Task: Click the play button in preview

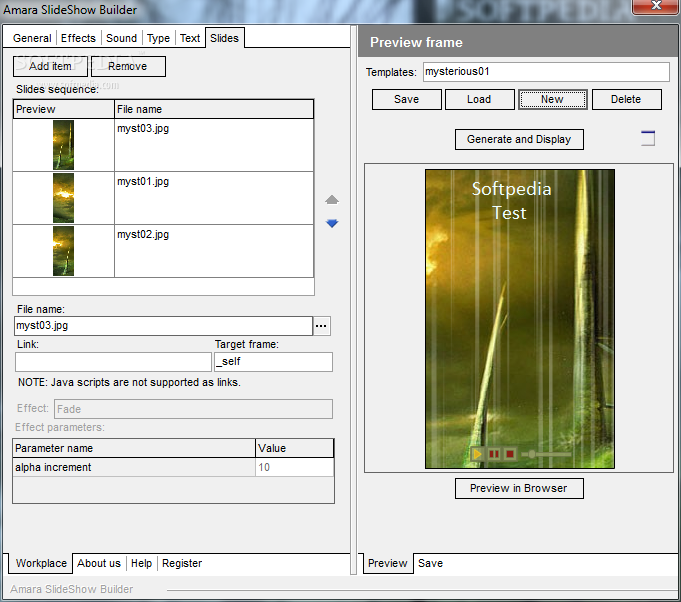Action: coord(477,454)
